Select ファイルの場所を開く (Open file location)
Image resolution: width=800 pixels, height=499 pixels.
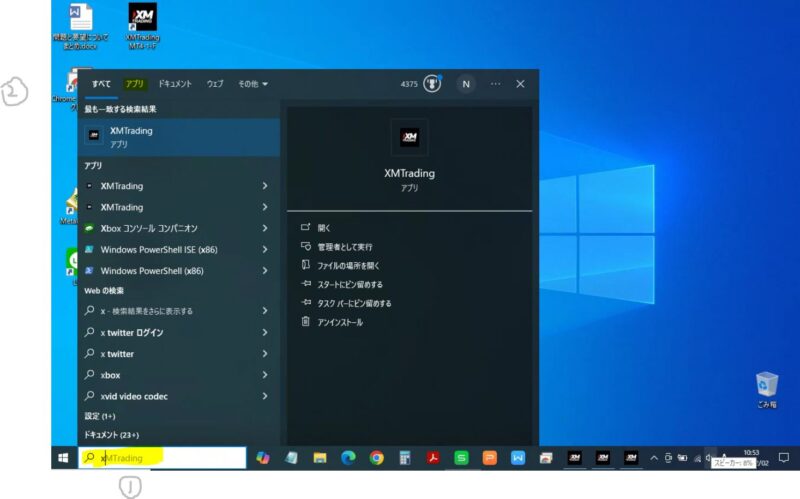(348, 266)
